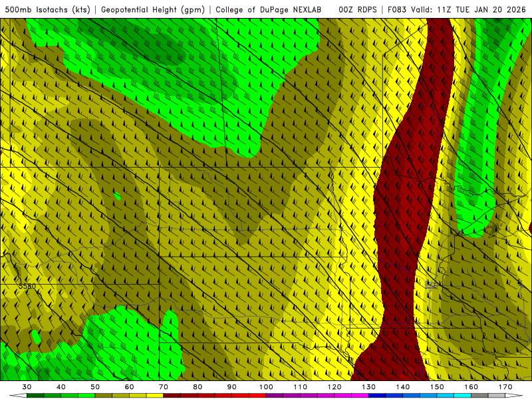Screen dimensions: 532x399
Task: Click the 50 knot legend label
Action: click(x=95, y=387)
